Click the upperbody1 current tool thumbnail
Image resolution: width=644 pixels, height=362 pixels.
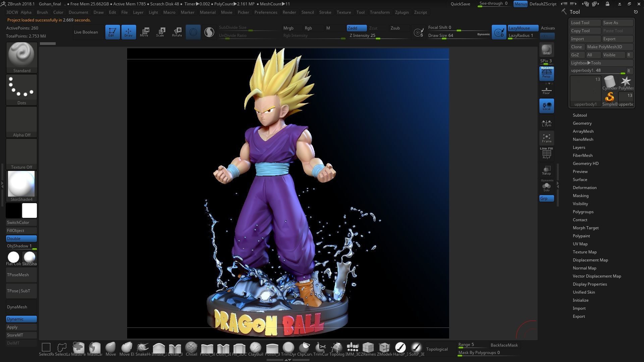click(x=585, y=91)
